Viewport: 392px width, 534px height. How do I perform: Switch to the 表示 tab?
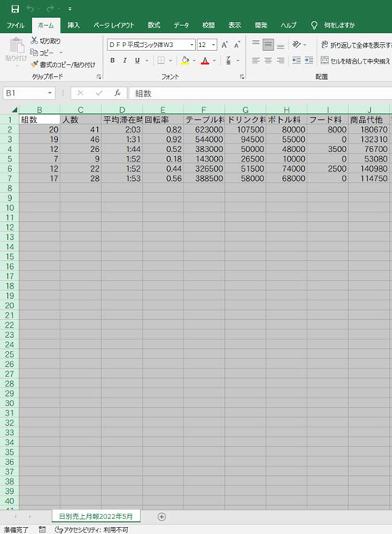(234, 25)
